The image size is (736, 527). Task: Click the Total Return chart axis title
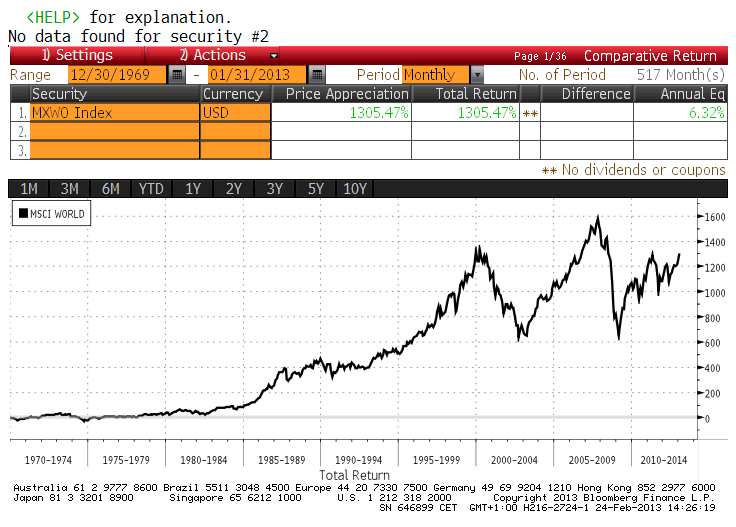[x=354, y=475]
